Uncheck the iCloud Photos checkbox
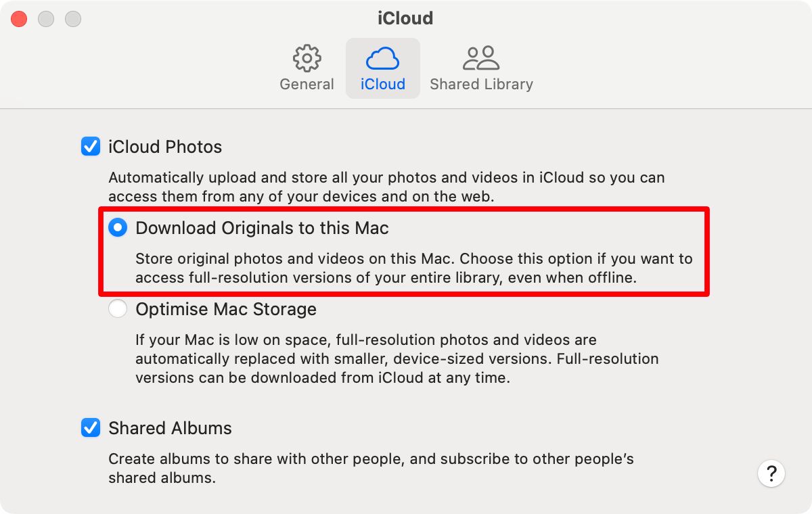812x514 pixels. (90, 146)
